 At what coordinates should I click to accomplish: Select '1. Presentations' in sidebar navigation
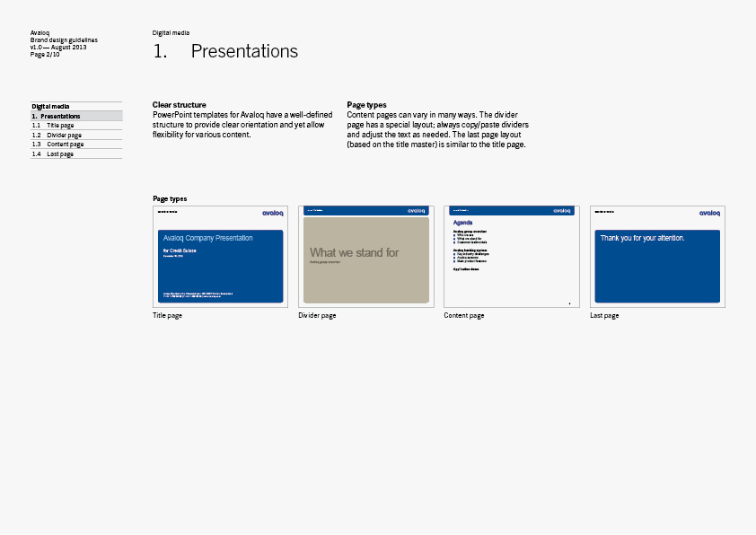[x=76, y=116]
